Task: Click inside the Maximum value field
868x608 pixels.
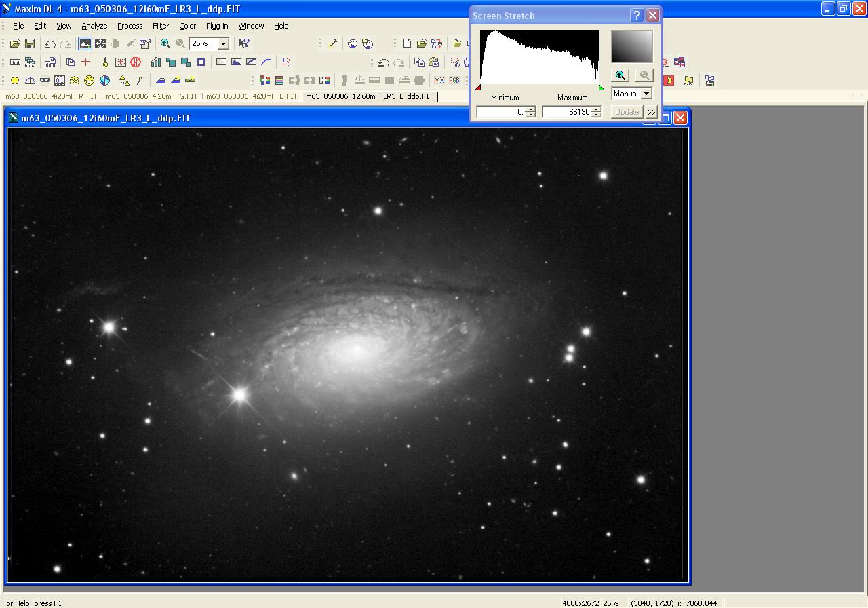Action: point(567,112)
